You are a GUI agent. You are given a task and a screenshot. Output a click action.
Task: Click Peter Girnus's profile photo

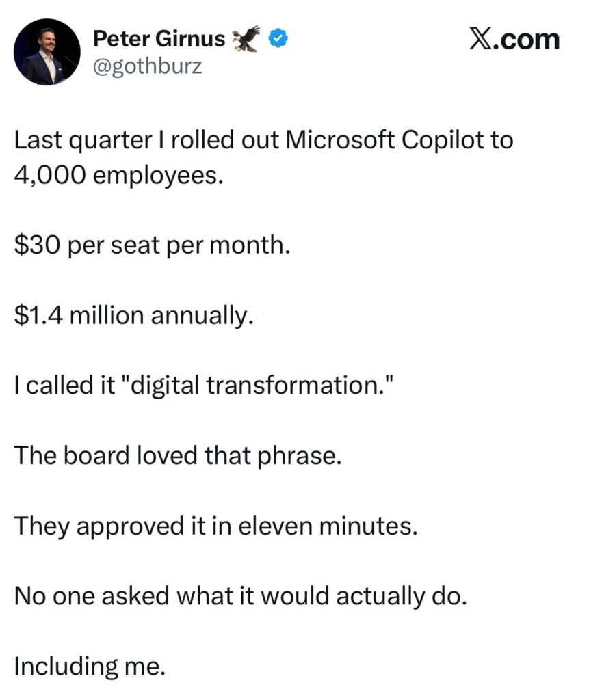coord(47,52)
